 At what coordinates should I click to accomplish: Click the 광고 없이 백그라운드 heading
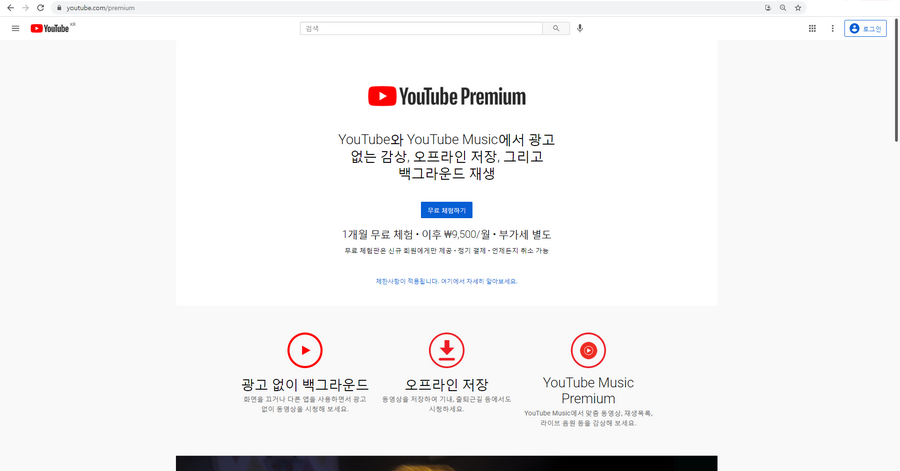pos(305,384)
